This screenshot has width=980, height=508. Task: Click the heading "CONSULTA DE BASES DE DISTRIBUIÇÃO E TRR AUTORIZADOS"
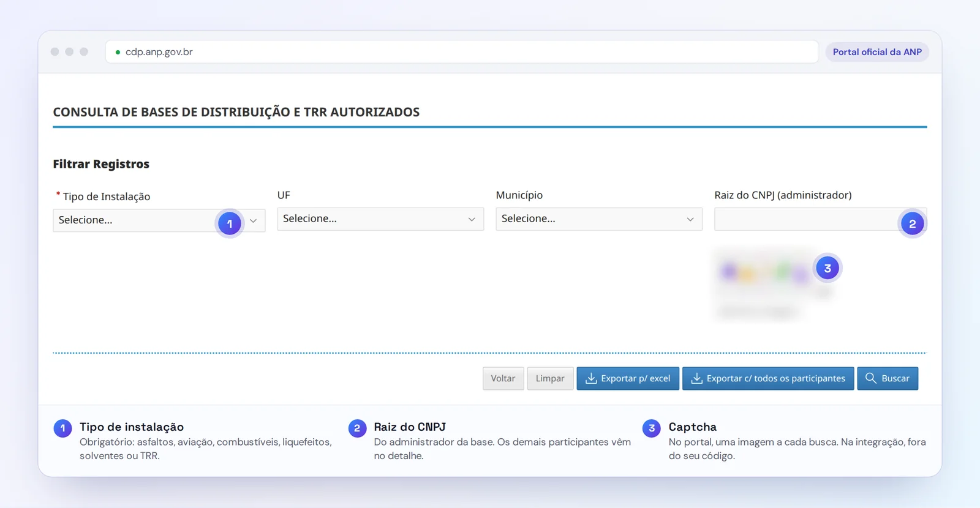click(x=236, y=112)
